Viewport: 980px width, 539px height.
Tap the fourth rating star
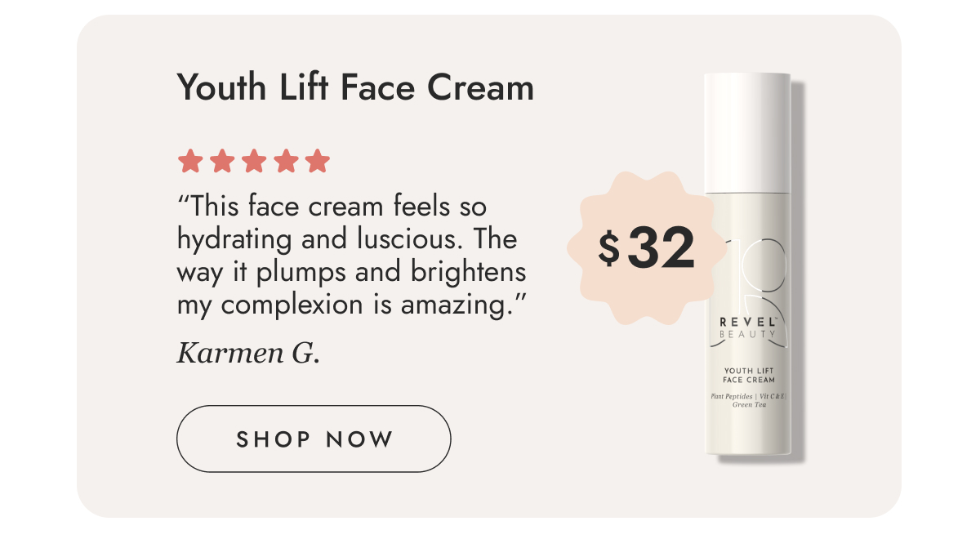coord(286,161)
